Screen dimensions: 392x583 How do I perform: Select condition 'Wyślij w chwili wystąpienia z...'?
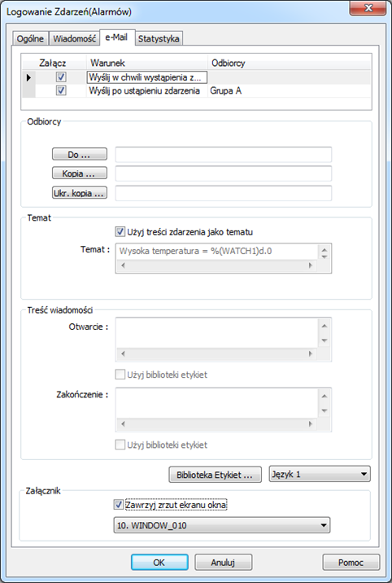(x=146, y=77)
